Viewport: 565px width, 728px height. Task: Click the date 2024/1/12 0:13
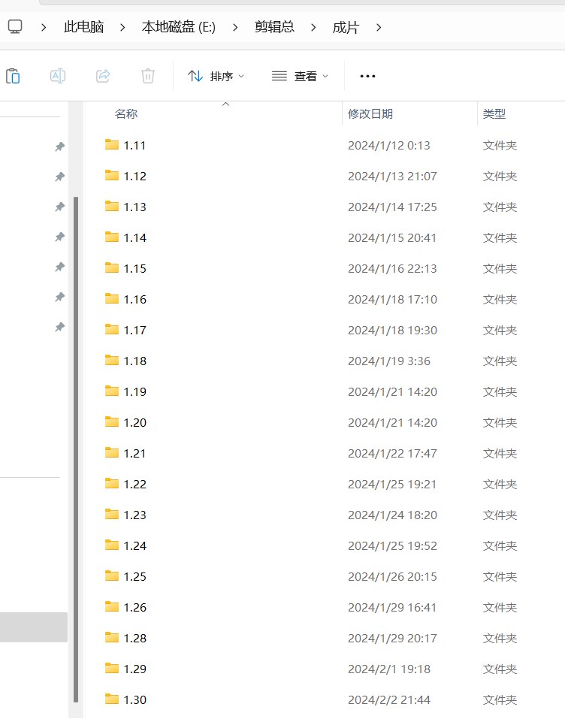[389, 145]
